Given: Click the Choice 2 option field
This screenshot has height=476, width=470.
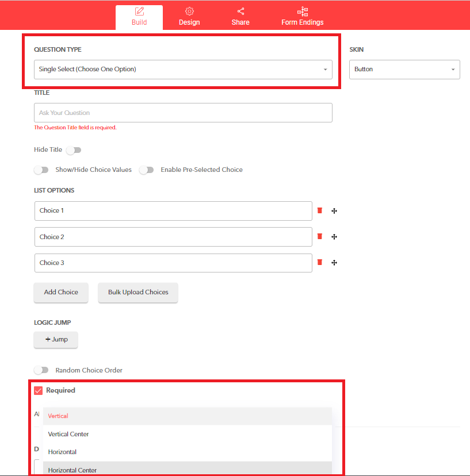Looking at the screenshot, I should [x=173, y=237].
